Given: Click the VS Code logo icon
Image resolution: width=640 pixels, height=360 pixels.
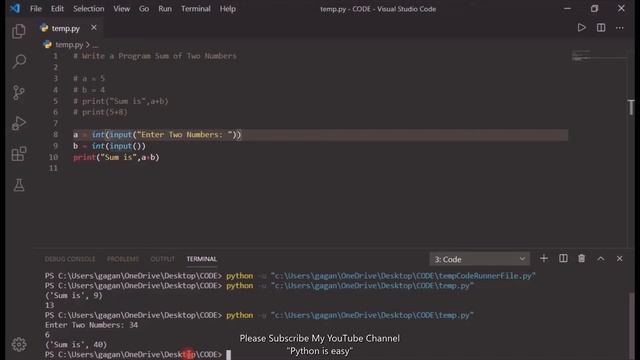Looking at the screenshot, I should (x=15, y=9).
